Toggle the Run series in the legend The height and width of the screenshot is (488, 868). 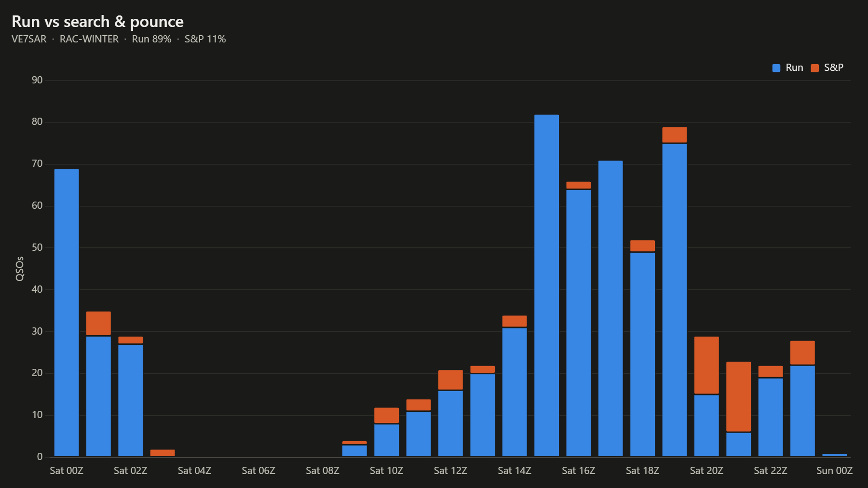[x=787, y=68]
